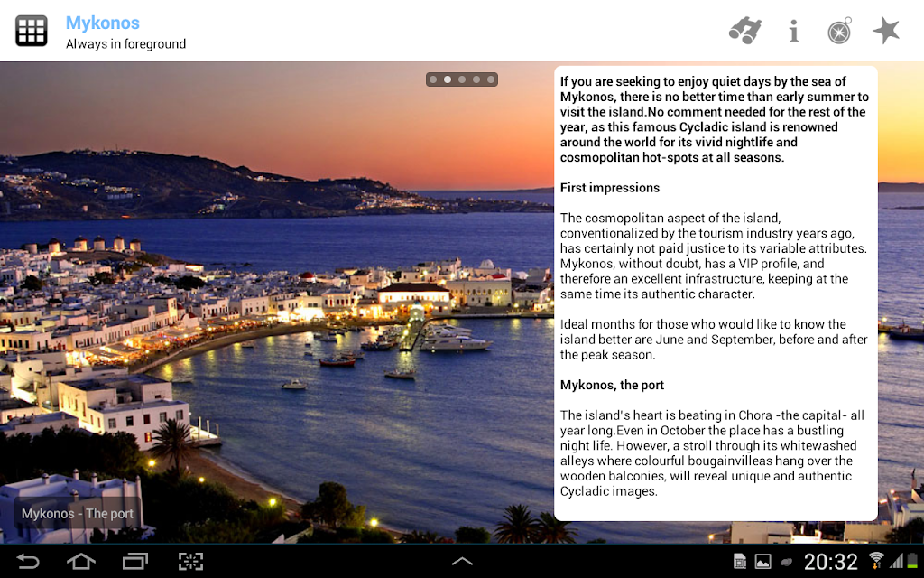Screen dimensions: 924x578
Task: Tap the binoculars explore icon
Action: pos(745,31)
